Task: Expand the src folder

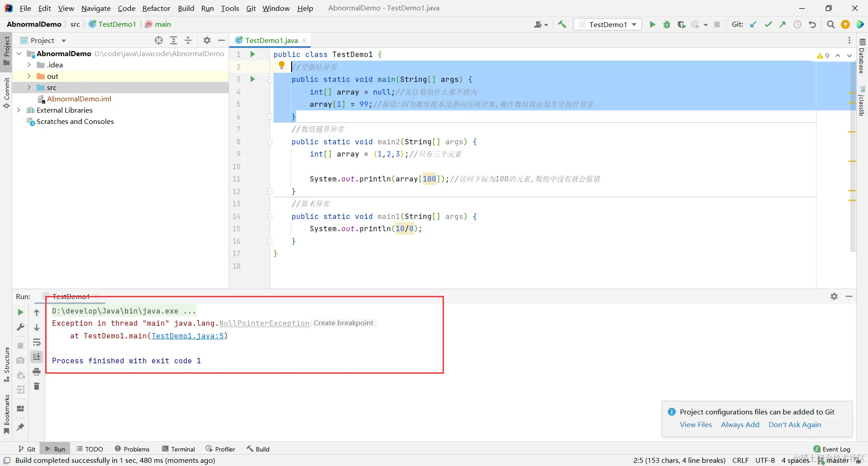Action: (29, 88)
